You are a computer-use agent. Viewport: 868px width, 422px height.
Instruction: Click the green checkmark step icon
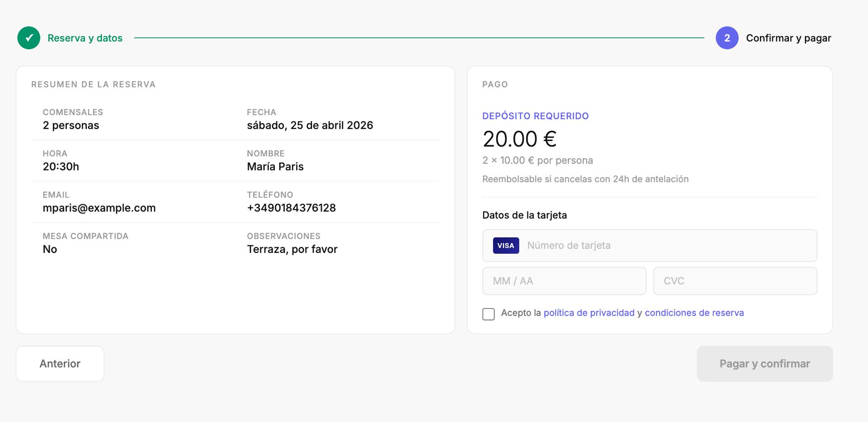coord(29,38)
